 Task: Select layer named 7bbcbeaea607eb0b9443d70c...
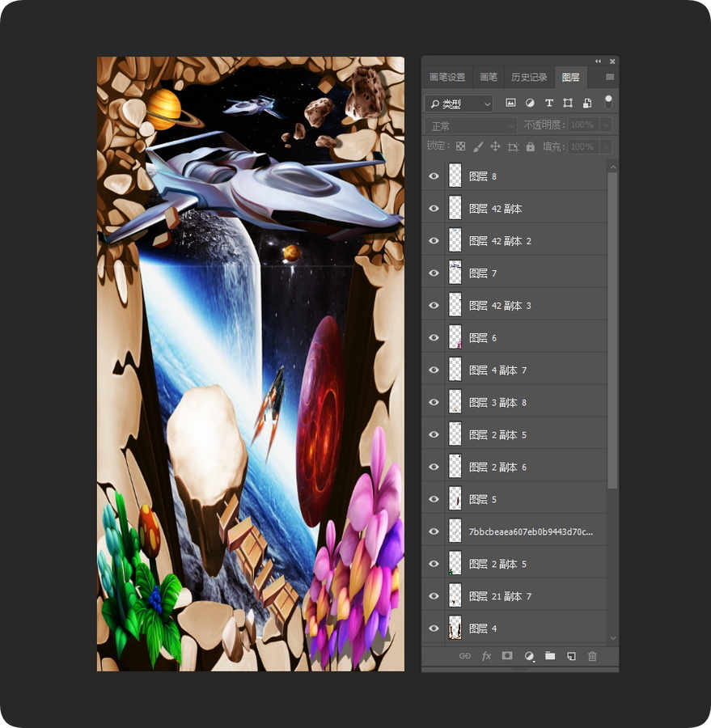[x=531, y=531]
